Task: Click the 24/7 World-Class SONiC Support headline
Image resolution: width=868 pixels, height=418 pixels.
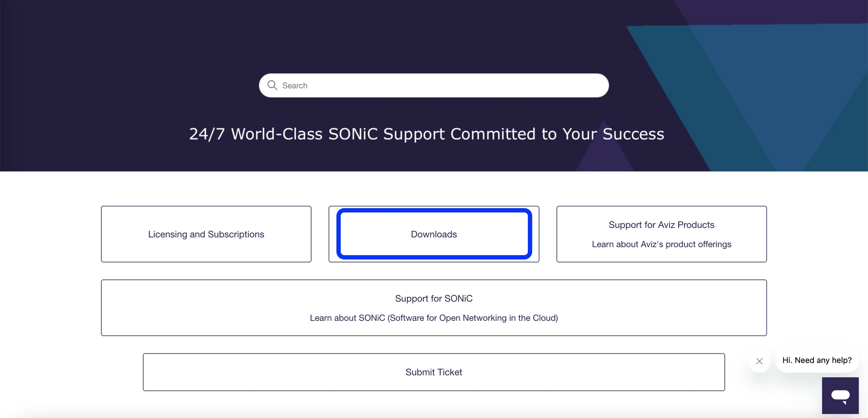Action: coord(426,134)
